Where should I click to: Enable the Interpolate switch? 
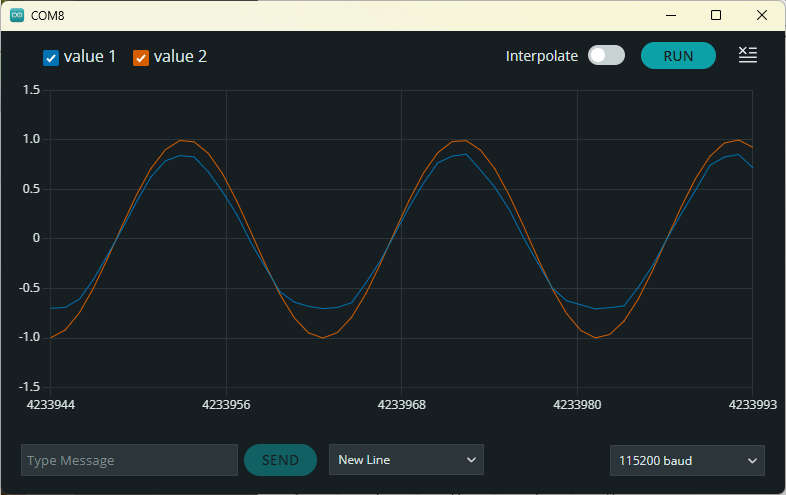pos(606,56)
